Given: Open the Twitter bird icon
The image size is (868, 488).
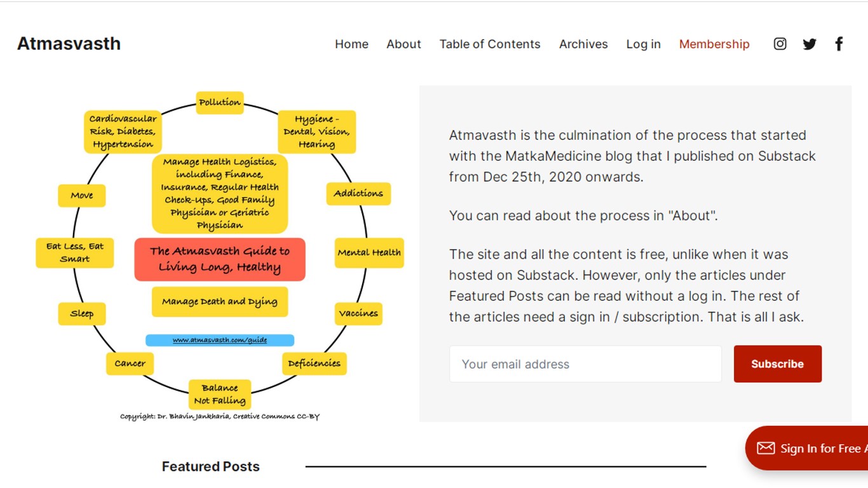Looking at the screenshot, I should coord(810,44).
